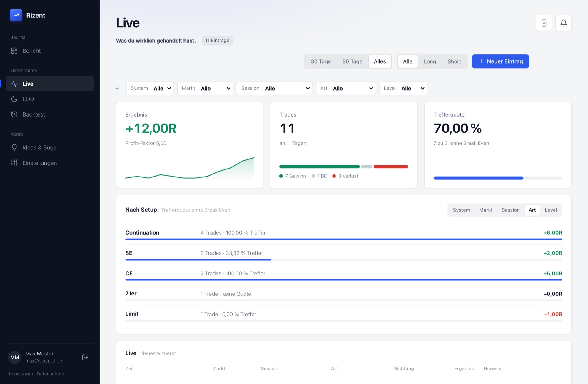
Task: Open the Datenschutz link
Action: pyautogui.click(x=50, y=374)
